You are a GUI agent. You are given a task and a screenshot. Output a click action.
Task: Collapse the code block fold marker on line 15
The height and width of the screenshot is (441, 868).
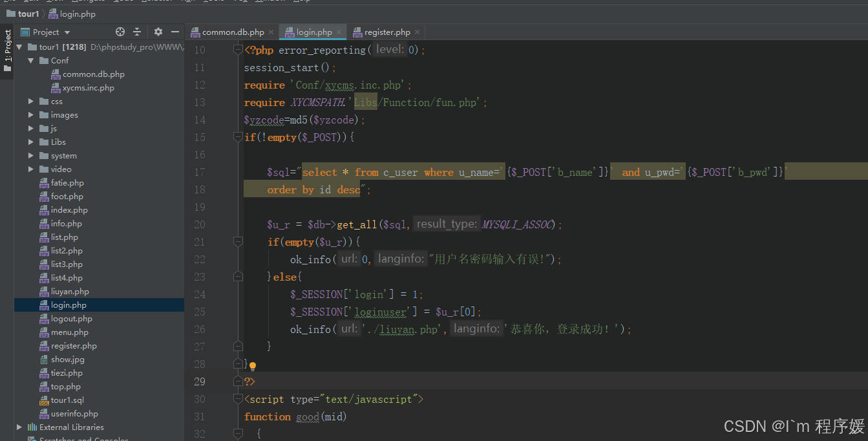(238, 136)
